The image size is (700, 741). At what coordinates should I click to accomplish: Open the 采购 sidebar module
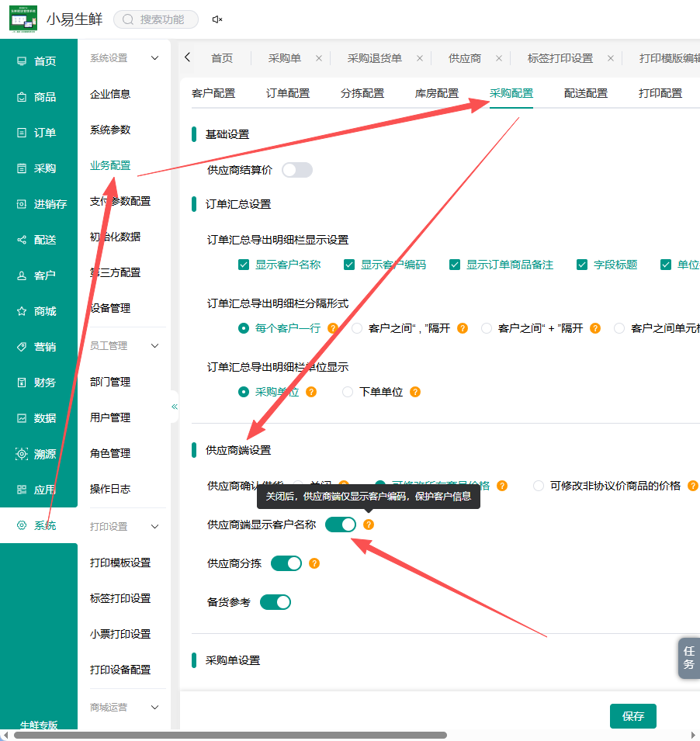coord(39,168)
